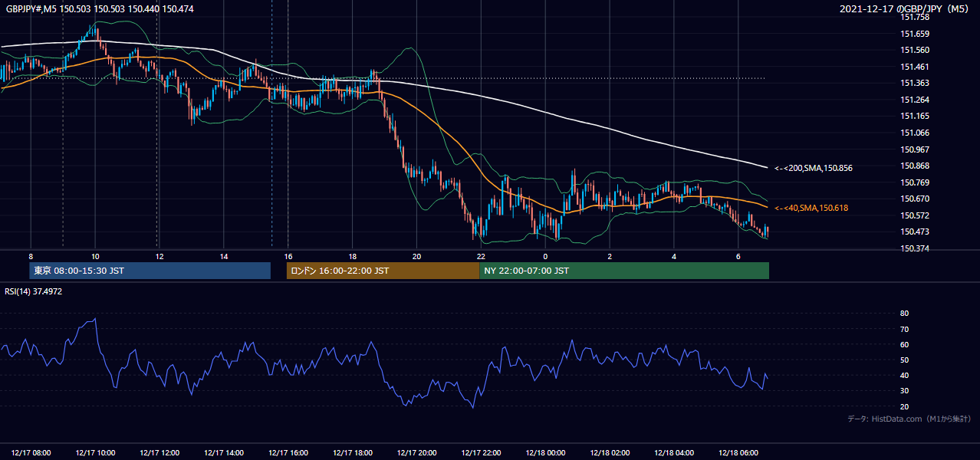Click the 151.165 price axis label
Viewport: 980px width, 460px height.
[x=915, y=116]
